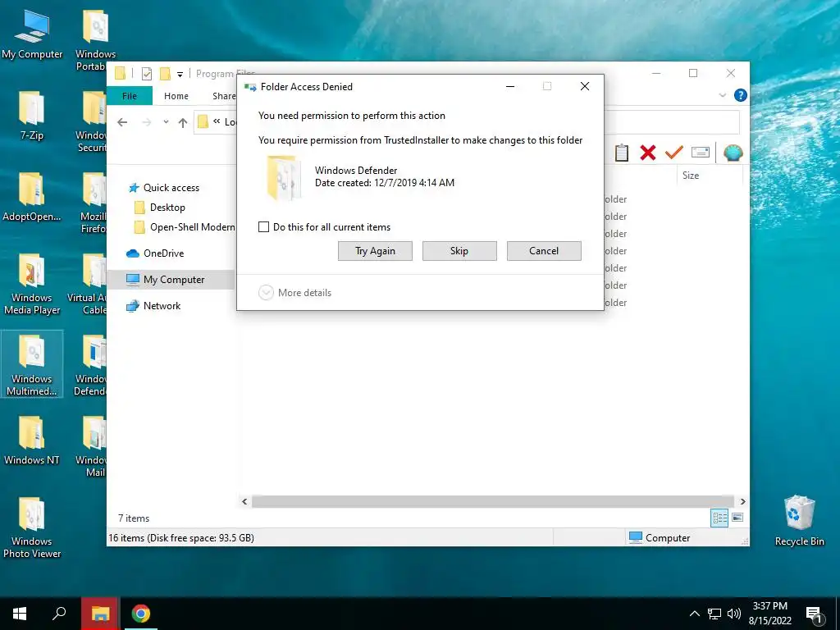This screenshot has height=630, width=840.
Task: Click the shell globe toolbar icon
Action: (733, 153)
